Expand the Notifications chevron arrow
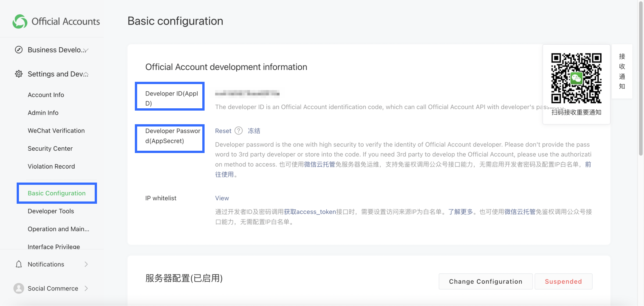 tap(86, 264)
